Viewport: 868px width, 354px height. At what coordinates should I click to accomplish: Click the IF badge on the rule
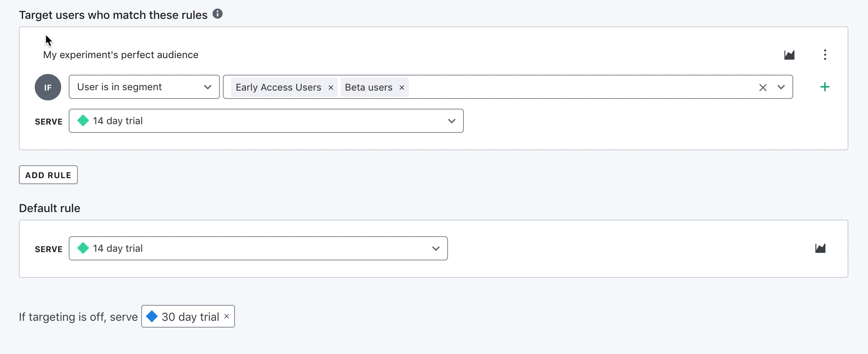point(48,87)
